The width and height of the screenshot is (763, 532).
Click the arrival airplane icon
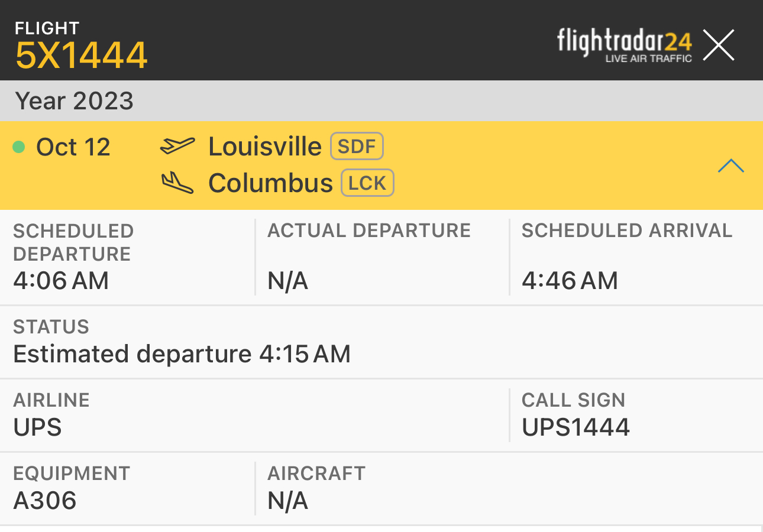[177, 183]
